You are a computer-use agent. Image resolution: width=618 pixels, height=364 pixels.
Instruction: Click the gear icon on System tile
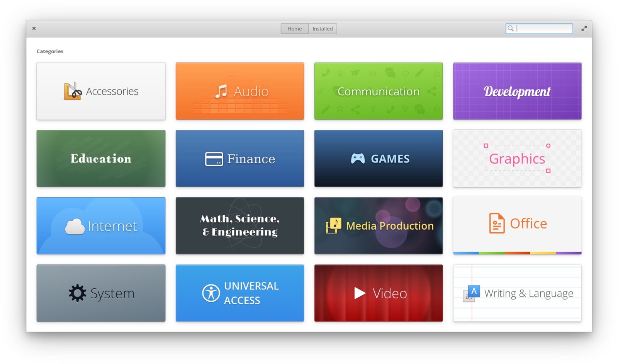[x=77, y=293]
